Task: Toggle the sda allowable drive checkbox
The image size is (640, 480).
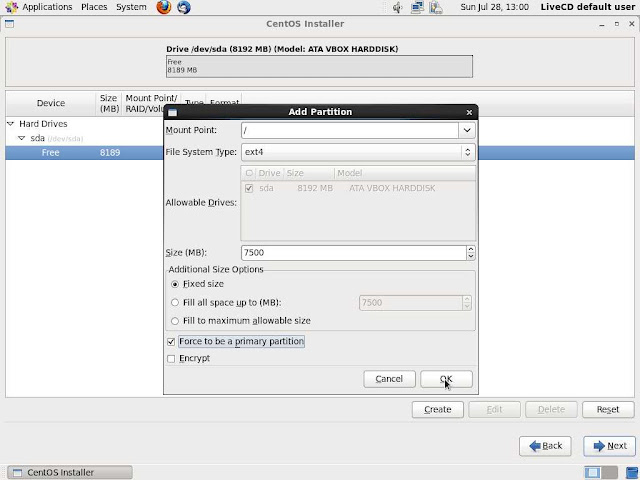Action: pyautogui.click(x=249, y=189)
